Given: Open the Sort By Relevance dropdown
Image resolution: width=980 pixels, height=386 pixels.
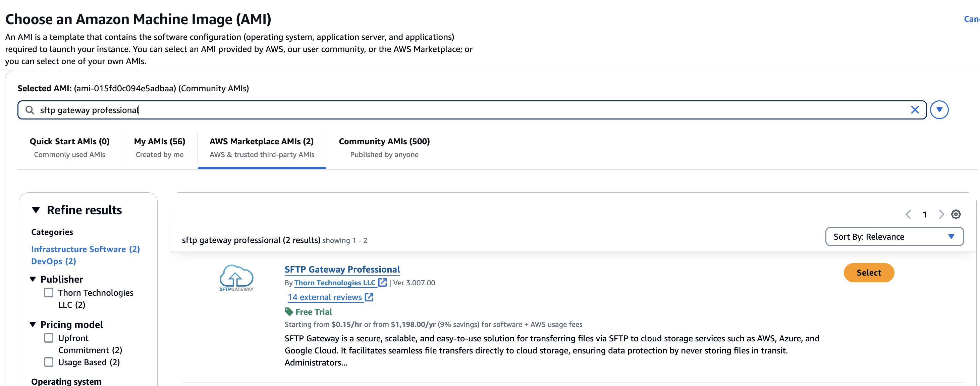Looking at the screenshot, I should 894,236.
